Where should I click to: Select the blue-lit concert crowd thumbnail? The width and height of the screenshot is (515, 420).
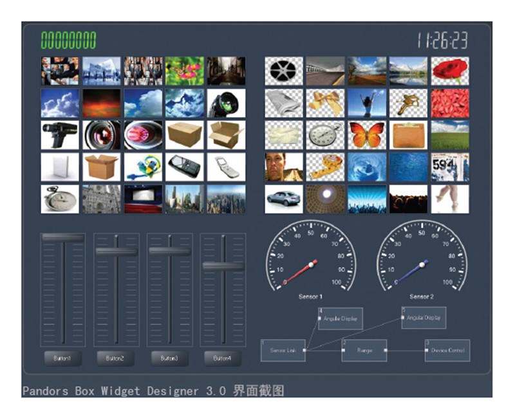click(x=367, y=199)
